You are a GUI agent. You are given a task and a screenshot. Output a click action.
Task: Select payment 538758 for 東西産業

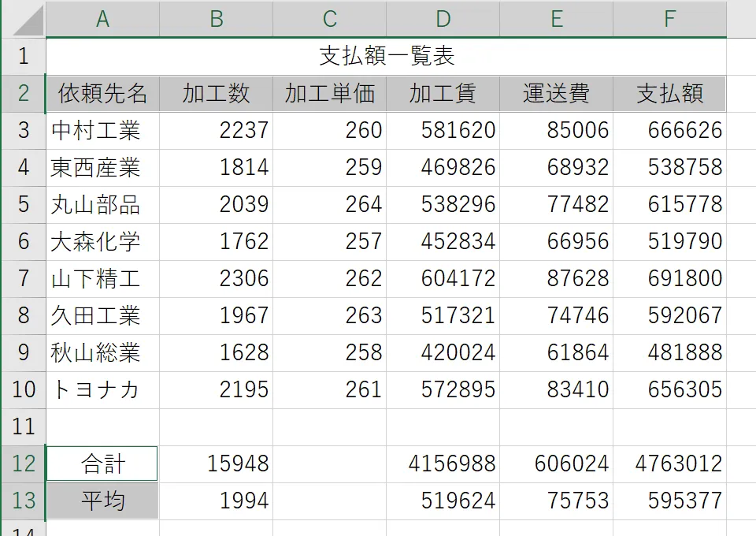[669, 168]
